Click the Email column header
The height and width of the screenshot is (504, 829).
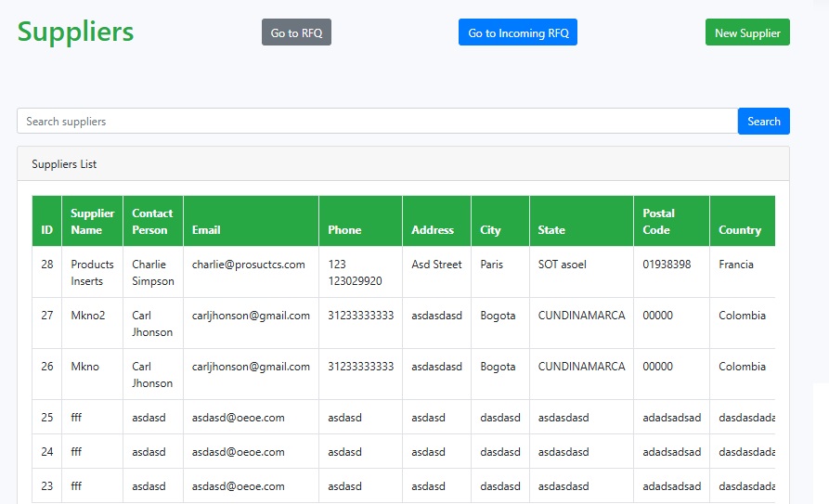tap(206, 229)
